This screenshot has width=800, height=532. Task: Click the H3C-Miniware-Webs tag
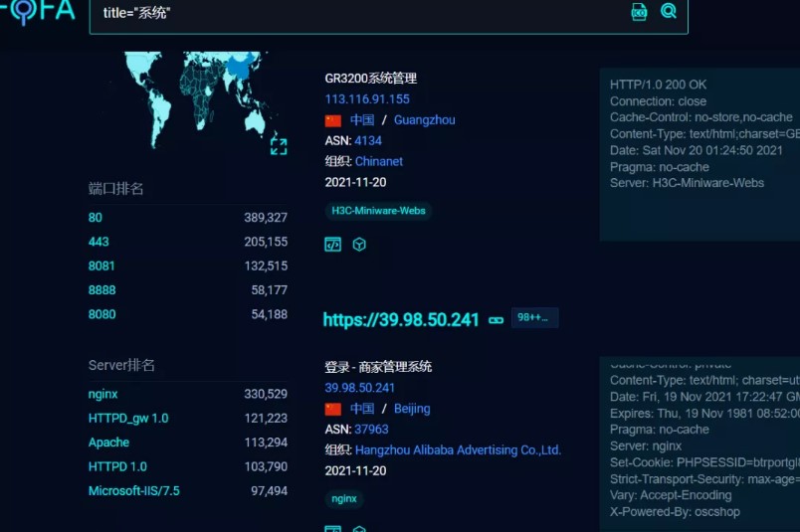pos(378,211)
